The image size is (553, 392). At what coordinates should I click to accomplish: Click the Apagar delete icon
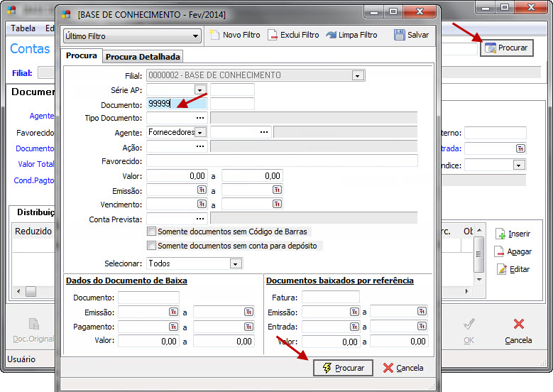pyautogui.click(x=500, y=251)
